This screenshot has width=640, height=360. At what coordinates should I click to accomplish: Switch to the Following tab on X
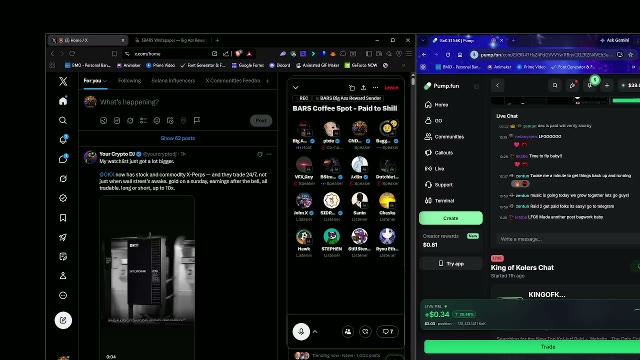tap(129, 81)
